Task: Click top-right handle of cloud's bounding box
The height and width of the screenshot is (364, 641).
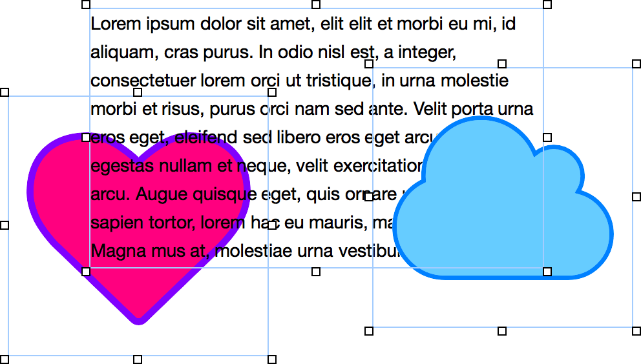Action: point(636,64)
